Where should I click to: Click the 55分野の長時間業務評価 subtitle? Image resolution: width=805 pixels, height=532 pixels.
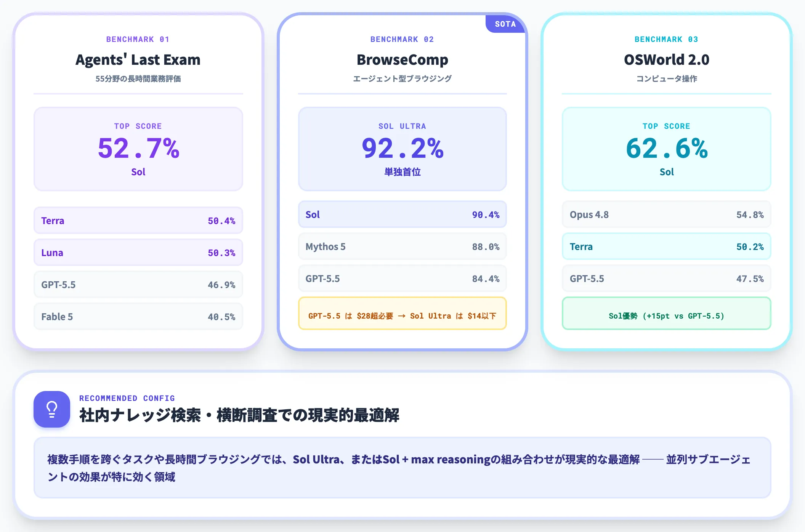138,79
